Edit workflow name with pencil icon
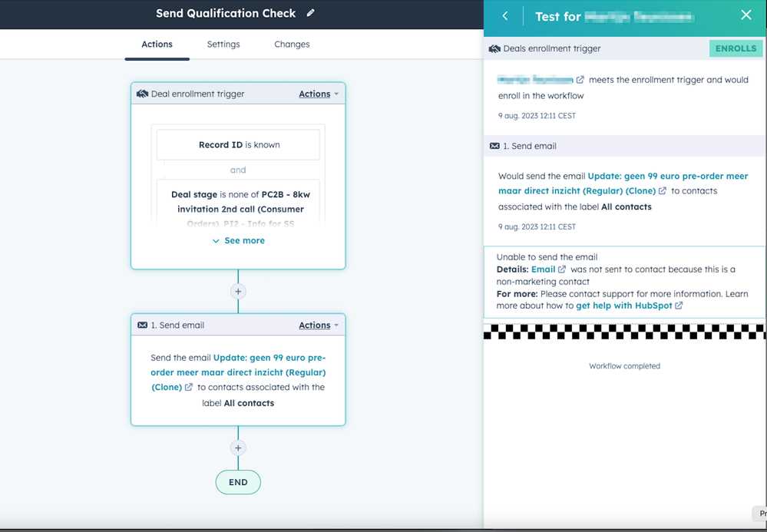767x532 pixels. pyautogui.click(x=311, y=13)
